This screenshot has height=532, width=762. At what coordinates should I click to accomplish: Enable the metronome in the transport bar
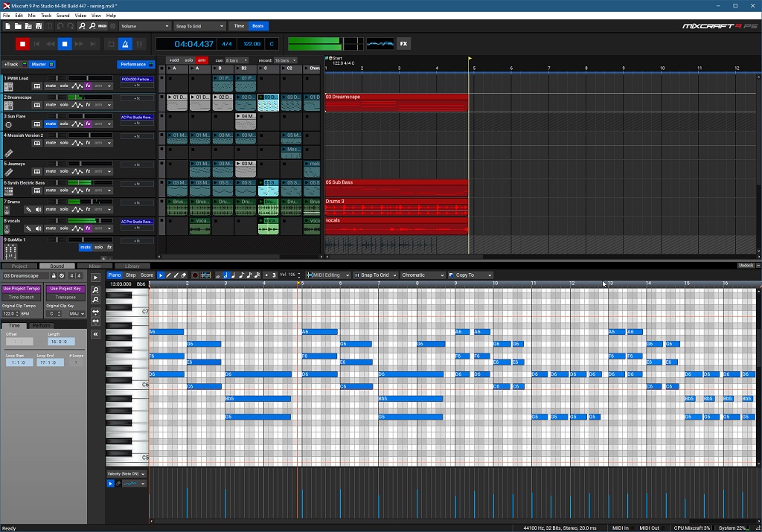tap(125, 44)
